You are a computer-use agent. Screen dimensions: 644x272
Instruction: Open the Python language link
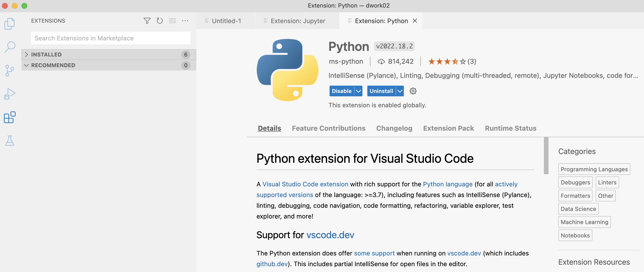(447, 184)
